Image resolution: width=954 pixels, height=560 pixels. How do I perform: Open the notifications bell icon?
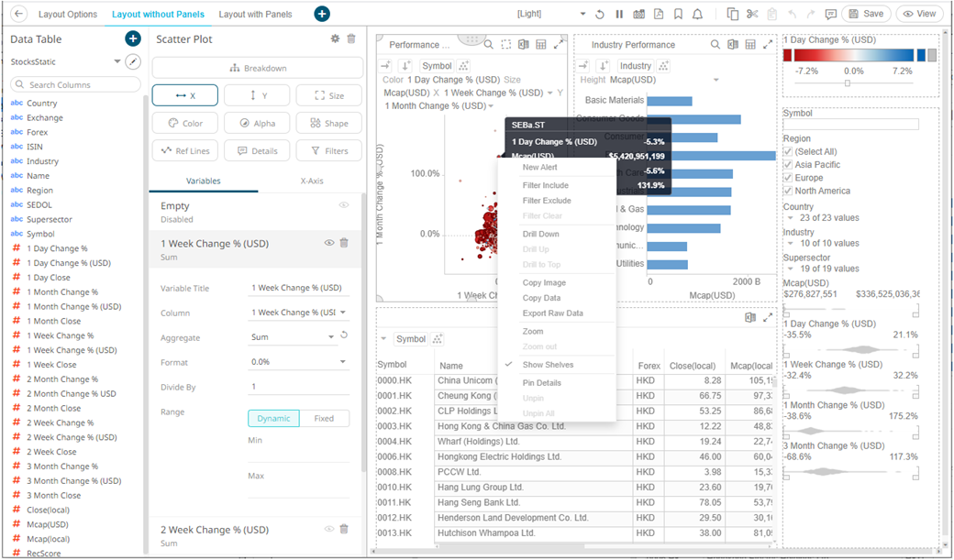pyautogui.click(x=698, y=13)
